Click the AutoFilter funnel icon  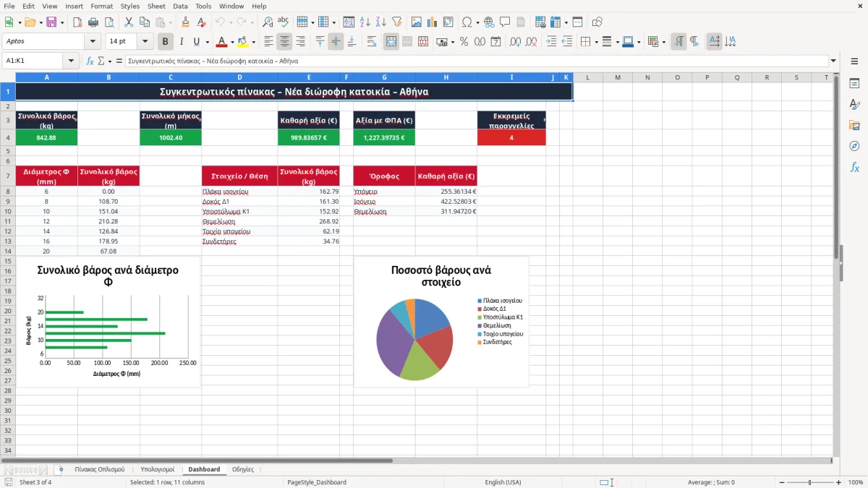[x=396, y=22]
